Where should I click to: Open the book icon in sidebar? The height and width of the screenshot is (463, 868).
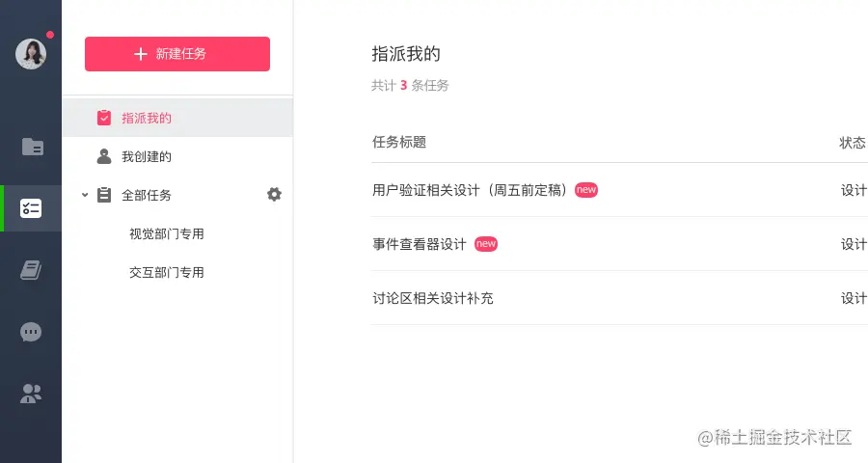coord(31,270)
